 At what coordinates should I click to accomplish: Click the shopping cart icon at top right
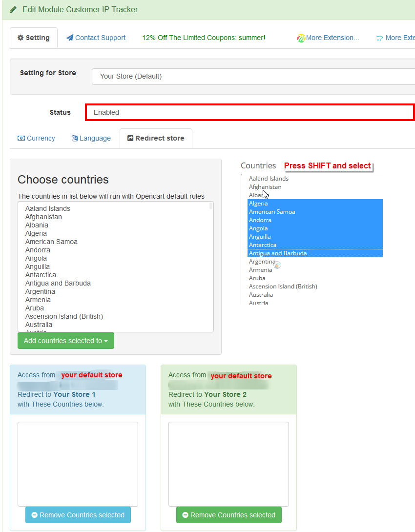point(379,38)
